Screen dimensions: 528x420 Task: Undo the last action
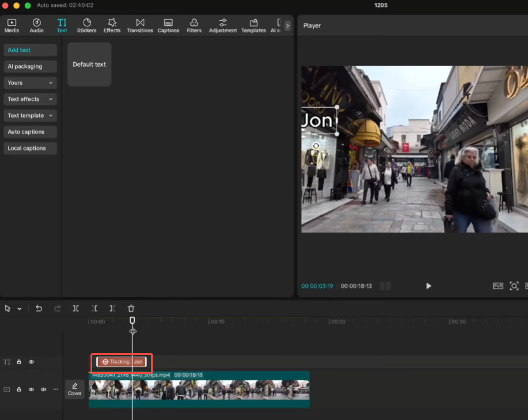click(39, 308)
